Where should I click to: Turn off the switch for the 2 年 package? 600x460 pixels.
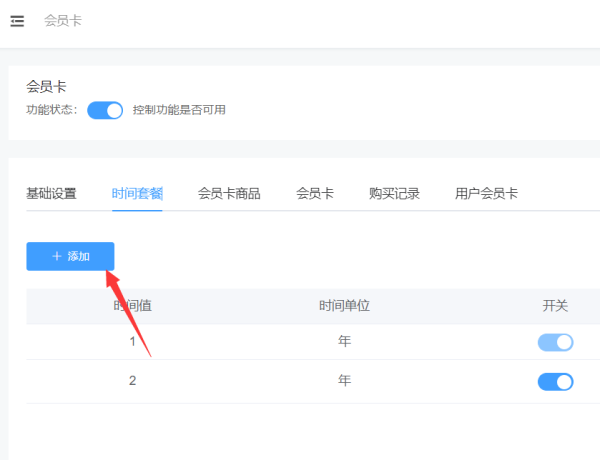click(x=555, y=381)
